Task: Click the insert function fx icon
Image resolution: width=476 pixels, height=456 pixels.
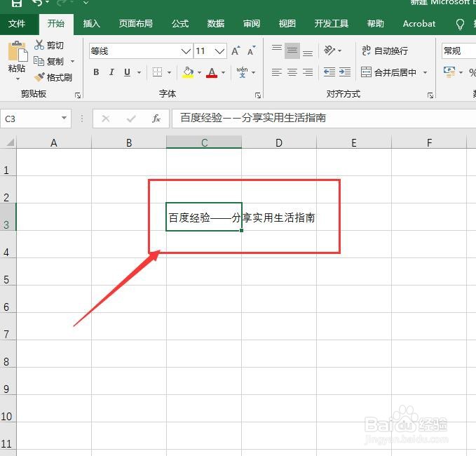Action: pos(156,119)
